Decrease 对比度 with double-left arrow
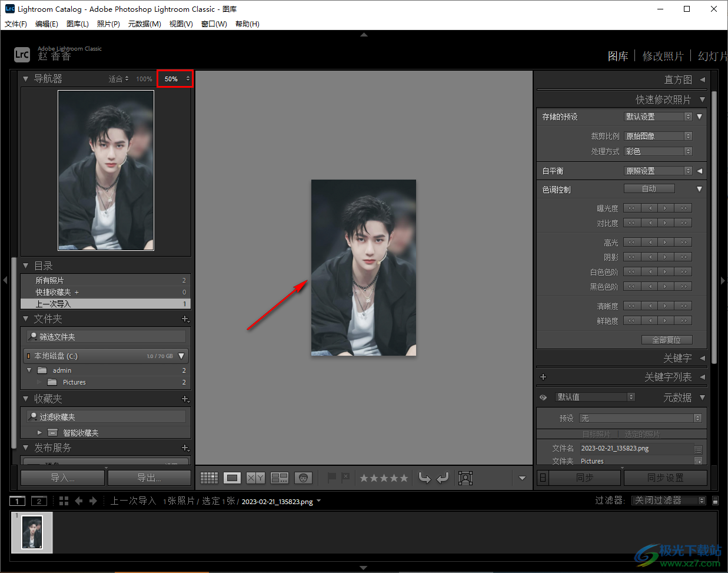 [631, 223]
